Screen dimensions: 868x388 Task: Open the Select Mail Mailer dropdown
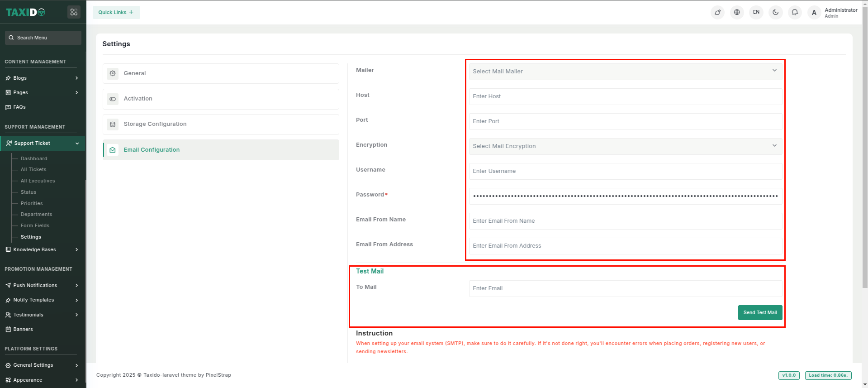(x=625, y=72)
